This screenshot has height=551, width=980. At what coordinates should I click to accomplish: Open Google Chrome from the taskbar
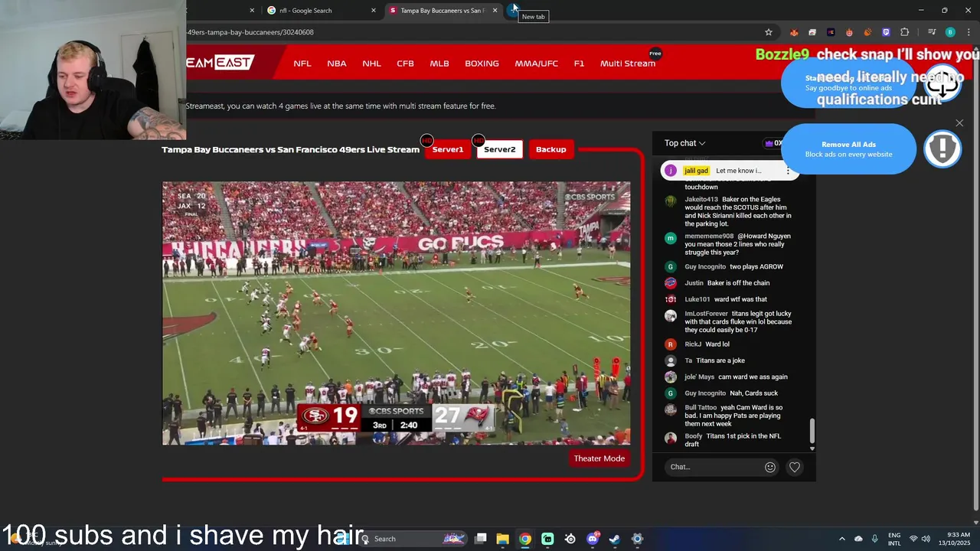coord(525,539)
